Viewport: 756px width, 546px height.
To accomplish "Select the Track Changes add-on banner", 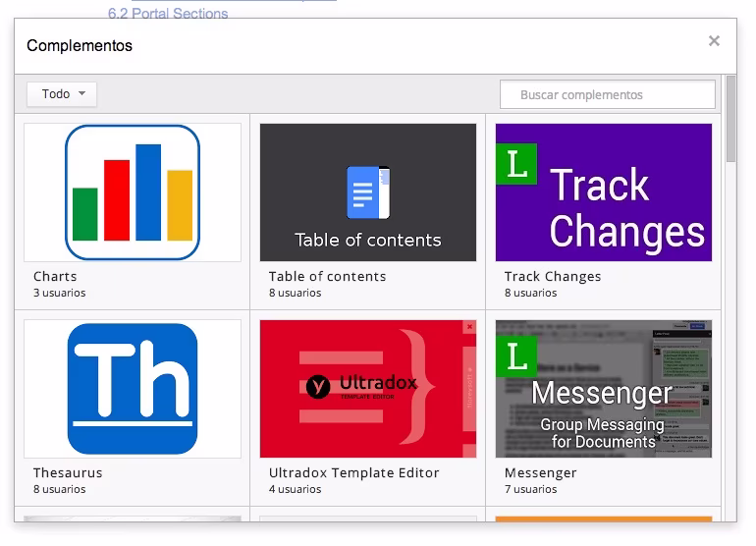I will point(604,192).
